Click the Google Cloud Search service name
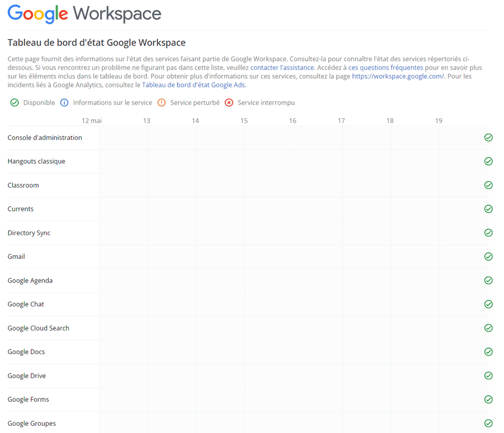Screen dimensions: 504x433 (38, 328)
